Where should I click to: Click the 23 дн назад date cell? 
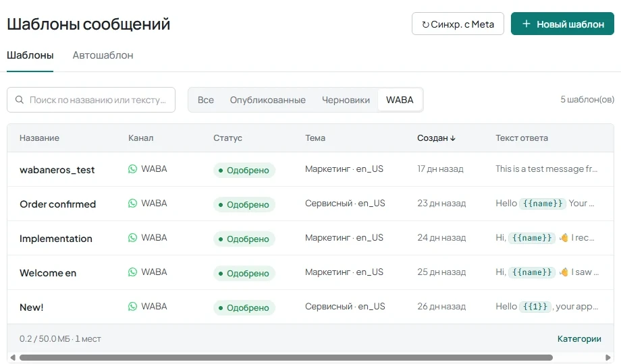click(x=441, y=204)
